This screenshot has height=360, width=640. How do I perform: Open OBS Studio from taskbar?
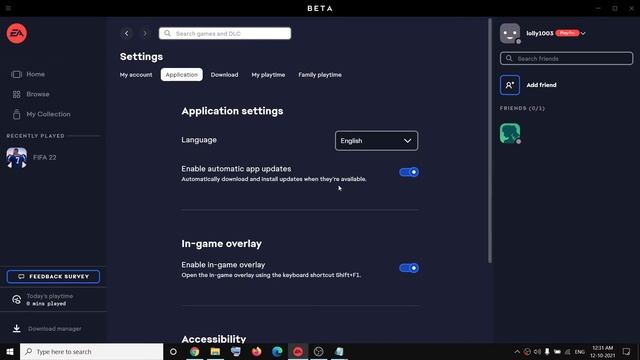(x=318, y=351)
